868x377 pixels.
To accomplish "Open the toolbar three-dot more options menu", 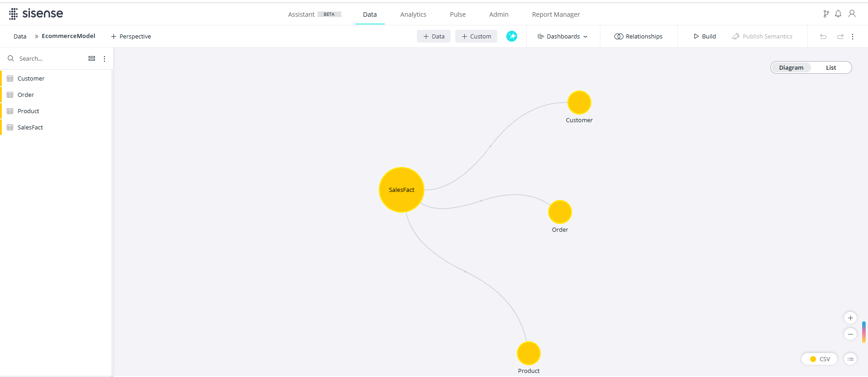I will (x=853, y=37).
